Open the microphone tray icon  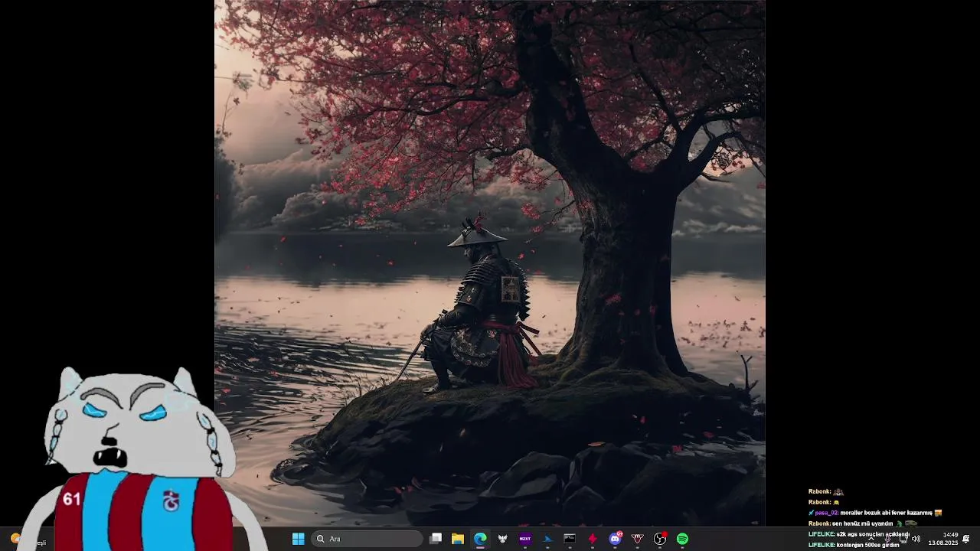[887, 539]
